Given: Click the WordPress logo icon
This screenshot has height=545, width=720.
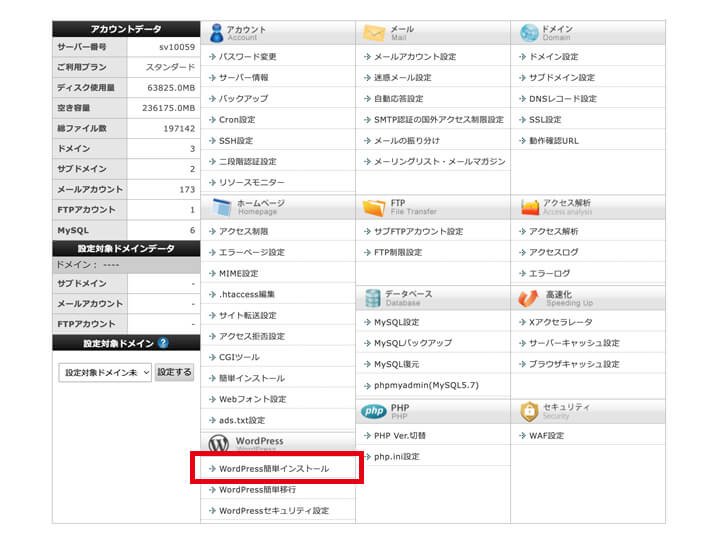Looking at the screenshot, I should [x=218, y=444].
